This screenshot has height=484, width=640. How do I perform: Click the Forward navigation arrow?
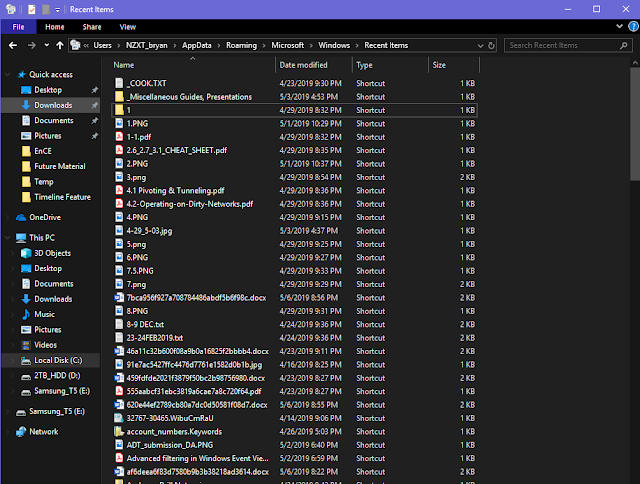[x=31, y=45]
